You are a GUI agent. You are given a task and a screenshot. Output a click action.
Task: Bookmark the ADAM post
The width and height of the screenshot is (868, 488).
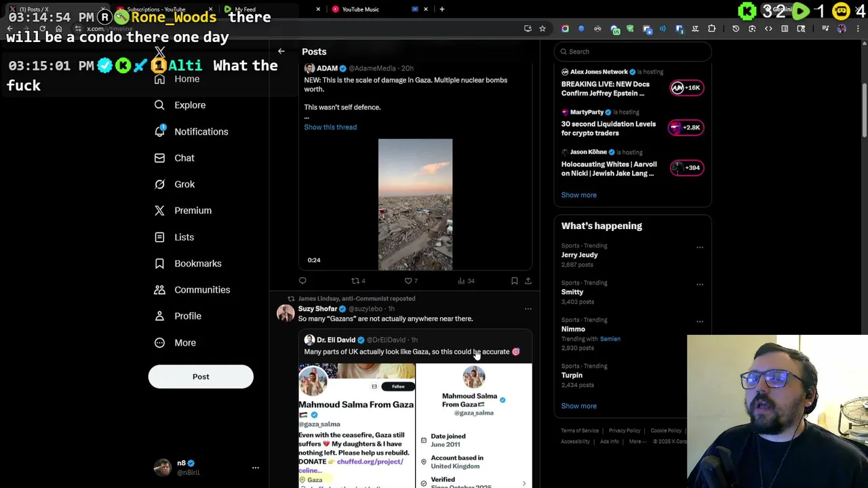tap(514, 281)
